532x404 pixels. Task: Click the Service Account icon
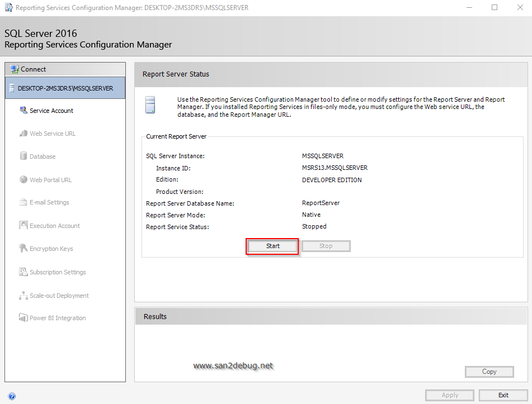(x=23, y=111)
